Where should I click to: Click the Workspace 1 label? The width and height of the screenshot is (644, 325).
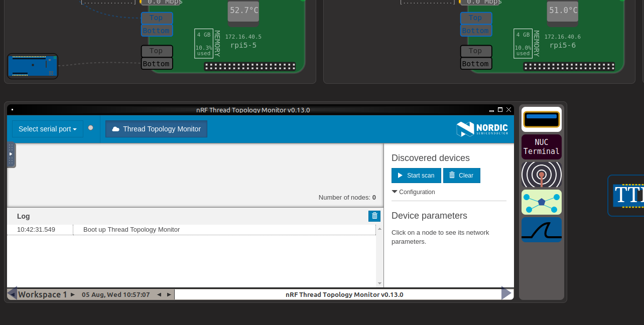click(43, 295)
